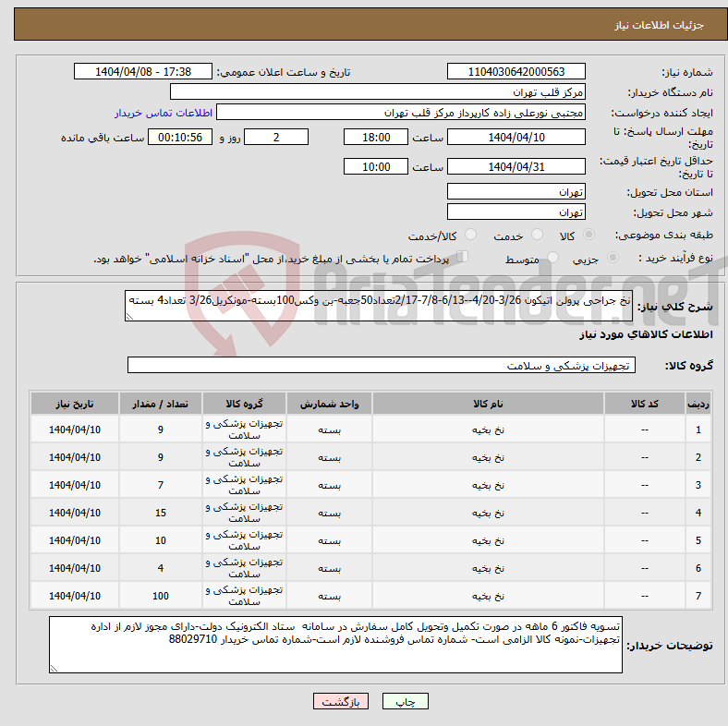This screenshot has width=728, height=726.
Task: Click quantity 7 in row 3
Action: coord(161,485)
